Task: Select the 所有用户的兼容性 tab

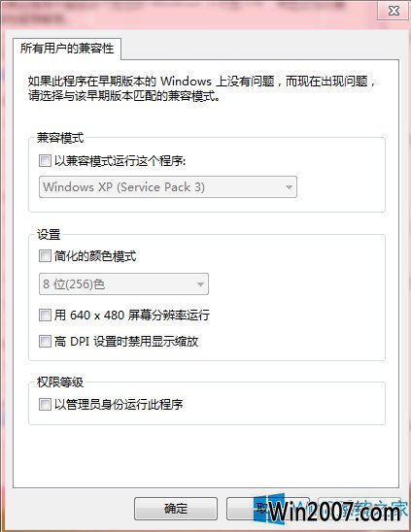Action: (67, 49)
